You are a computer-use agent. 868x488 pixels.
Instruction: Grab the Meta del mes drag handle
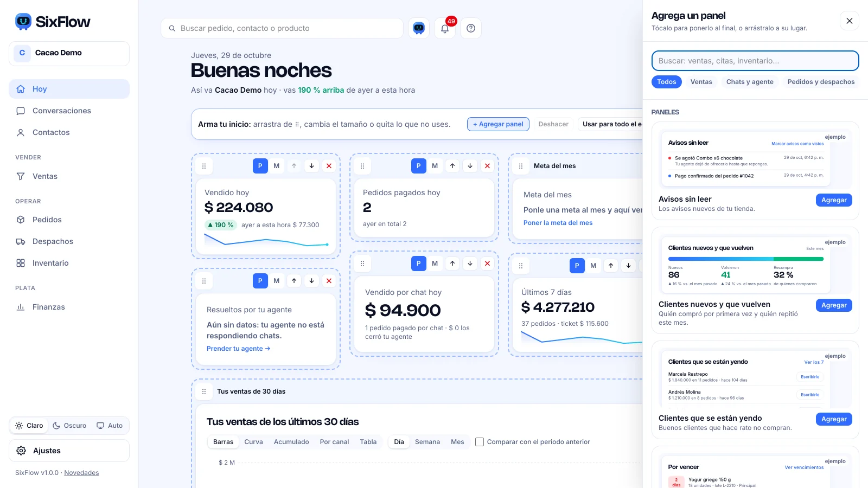(521, 166)
